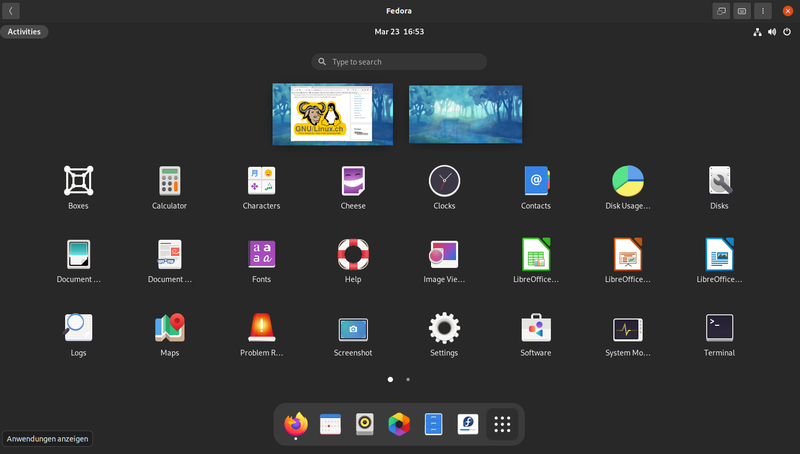Screen dimensions: 800x454
Task: Click the Show Applications grid button in dock
Action: [503, 424]
